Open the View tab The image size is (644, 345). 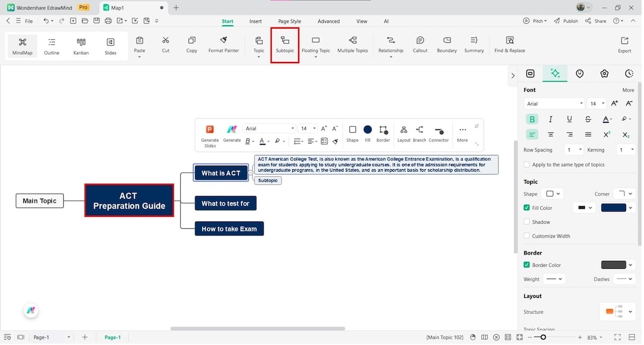click(x=361, y=21)
